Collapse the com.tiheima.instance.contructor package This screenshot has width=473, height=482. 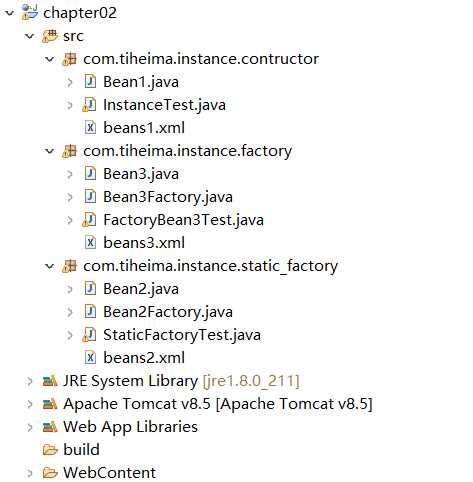coord(50,59)
